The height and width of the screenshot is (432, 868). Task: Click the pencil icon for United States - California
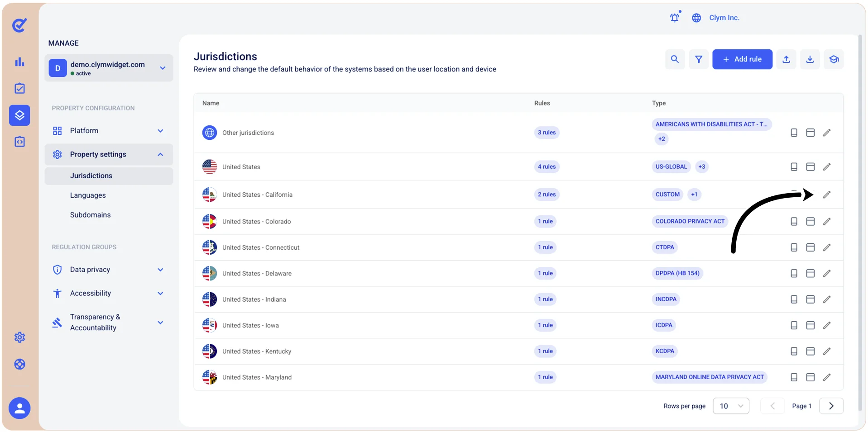tap(827, 195)
